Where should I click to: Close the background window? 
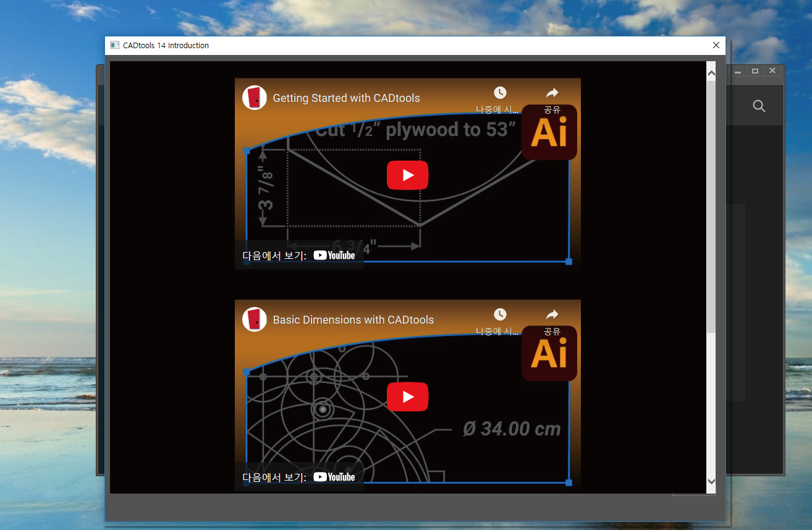pos(772,71)
